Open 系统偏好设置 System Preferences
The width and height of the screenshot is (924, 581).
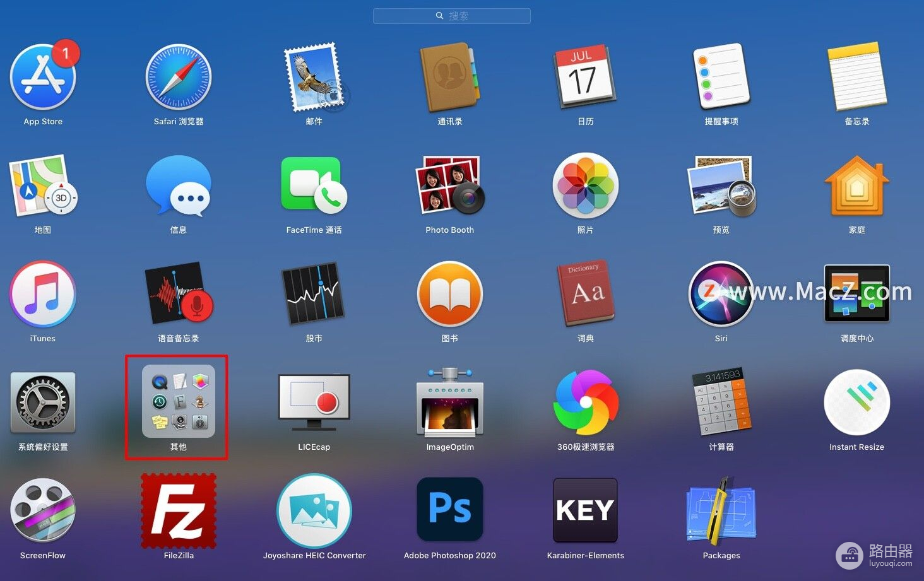43,402
